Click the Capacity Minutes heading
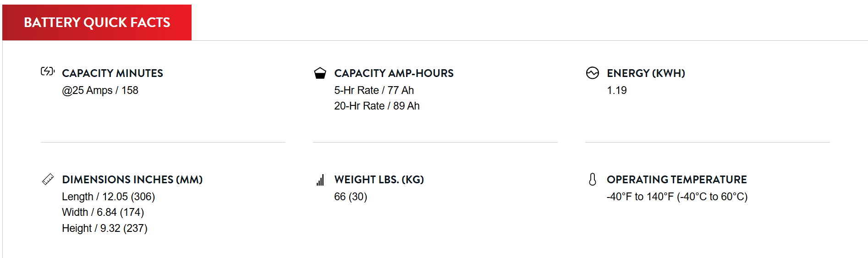Screen dimensions: 868x258 (113, 73)
